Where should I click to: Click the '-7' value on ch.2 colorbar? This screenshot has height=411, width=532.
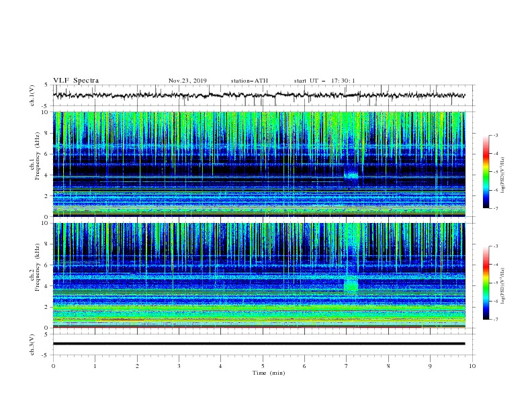coord(495,320)
